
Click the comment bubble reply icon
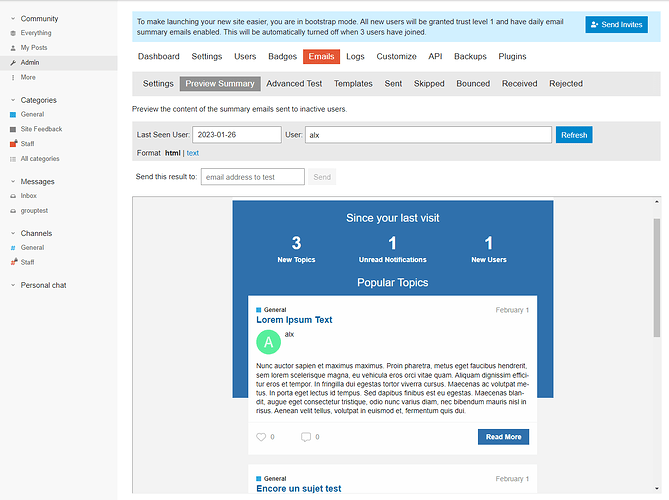coord(306,437)
